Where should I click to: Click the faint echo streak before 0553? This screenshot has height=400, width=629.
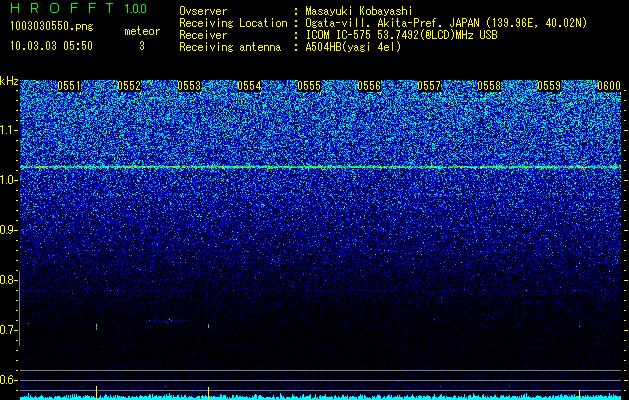(x=166, y=321)
